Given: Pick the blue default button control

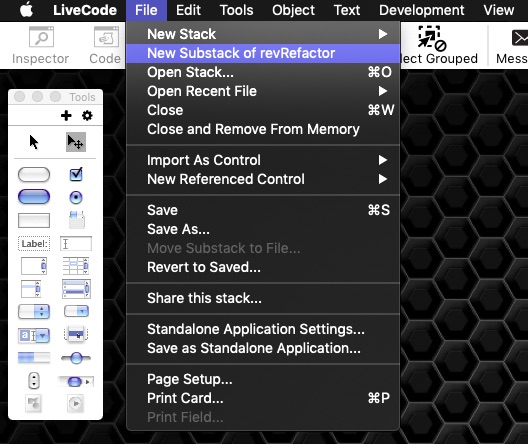Looking at the screenshot, I should (x=34, y=197).
